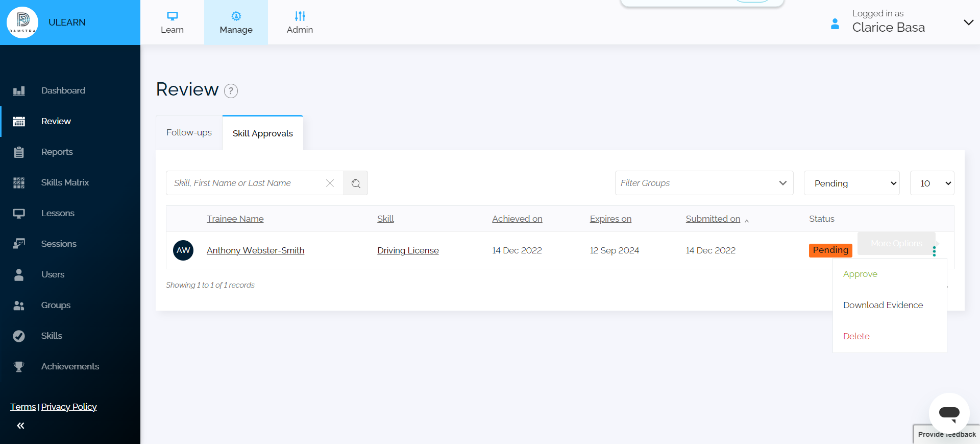The image size is (980, 444).
Task: Click the Pending status badge
Action: [830, 250]
